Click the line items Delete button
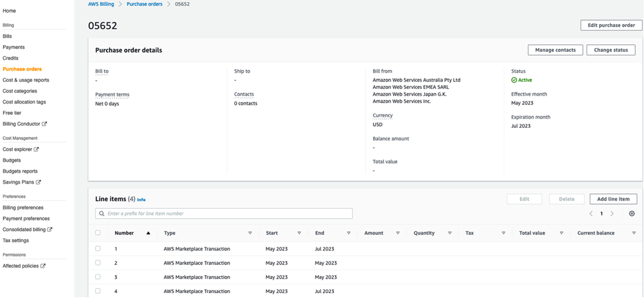This screenshot has height=299, width=644. (567, 199)
